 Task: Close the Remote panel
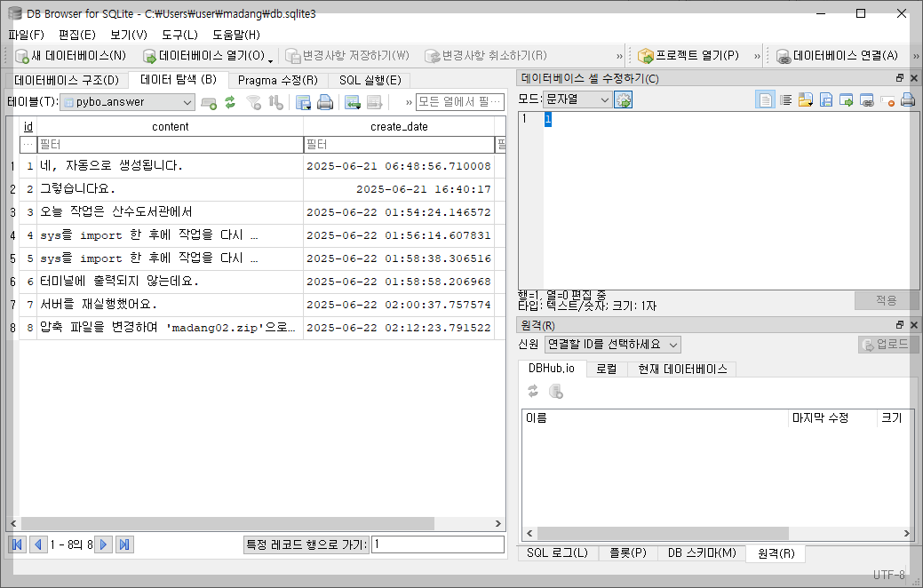[913, 325]
